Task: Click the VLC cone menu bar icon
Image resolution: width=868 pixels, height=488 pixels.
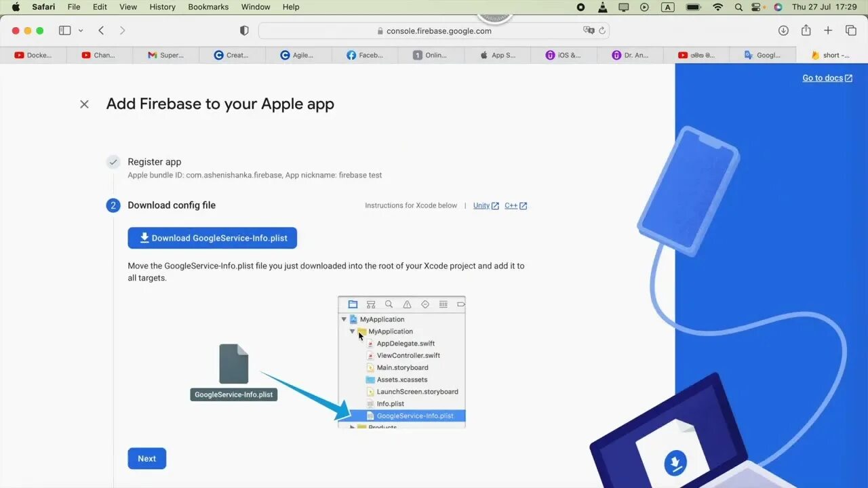Action: pyautogui.click(x=602, y=7)
